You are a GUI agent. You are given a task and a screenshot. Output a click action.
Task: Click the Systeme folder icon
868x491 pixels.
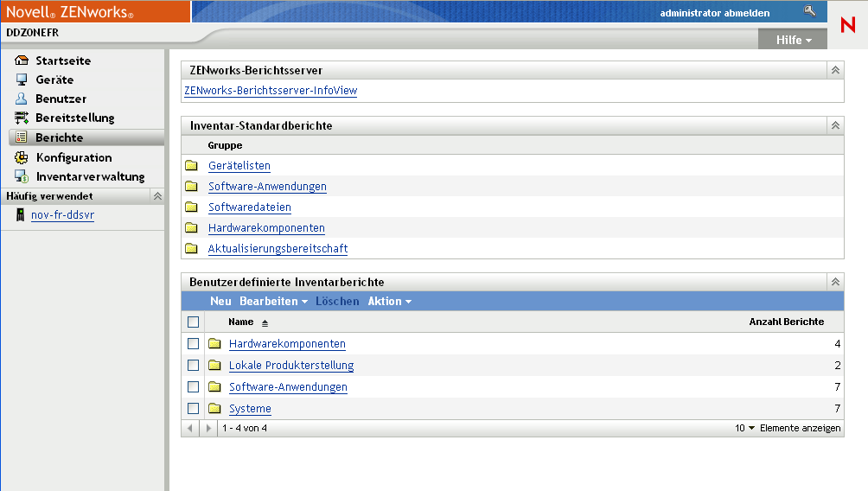click(214, 409)
